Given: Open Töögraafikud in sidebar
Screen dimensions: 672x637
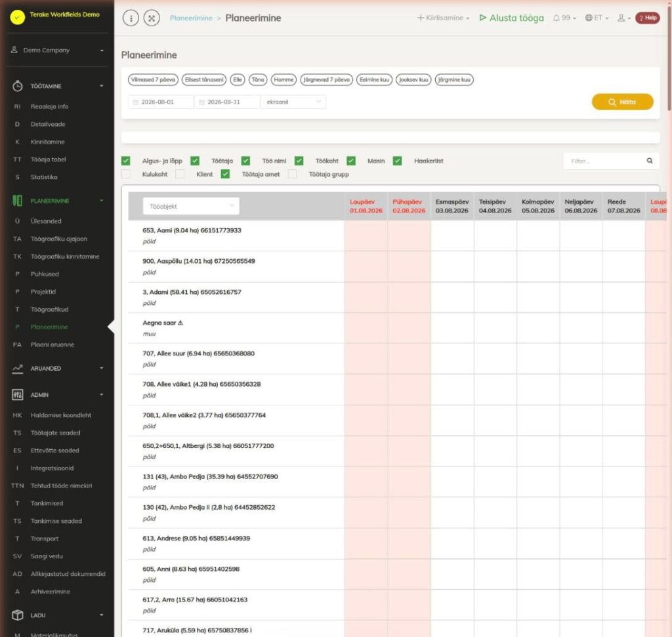Looking at the screenshot, I should pyautogui.click(x=49, y=309).
